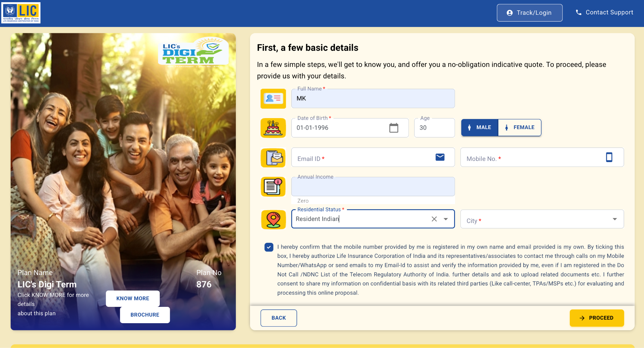The width and height of the screenshot is (644, 348).
Task: Click Contact Support
Action: (609, 12)
